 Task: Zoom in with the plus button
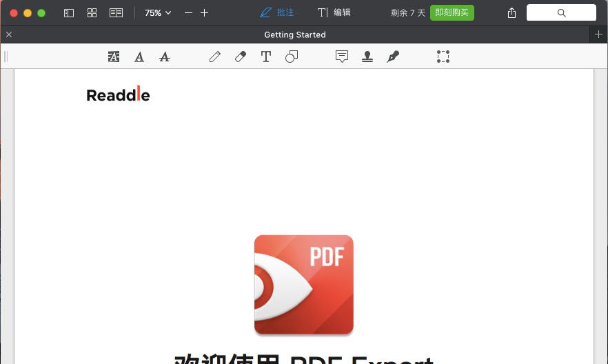pyautogui.click(x=204, y=13)
